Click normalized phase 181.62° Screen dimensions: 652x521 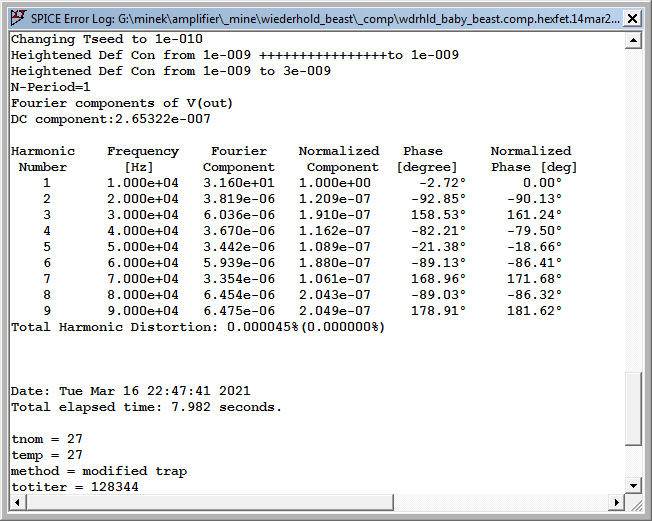(x=534, y=311)
